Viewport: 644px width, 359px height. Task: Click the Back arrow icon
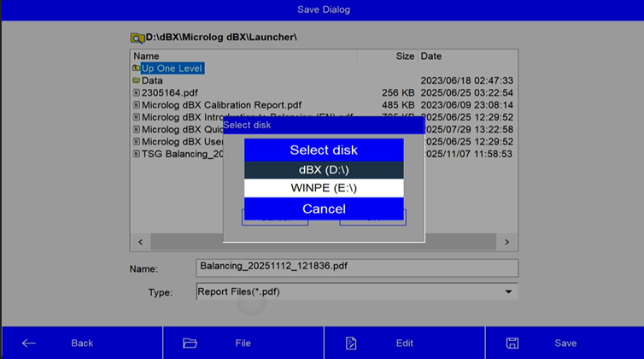click(29, 343)
